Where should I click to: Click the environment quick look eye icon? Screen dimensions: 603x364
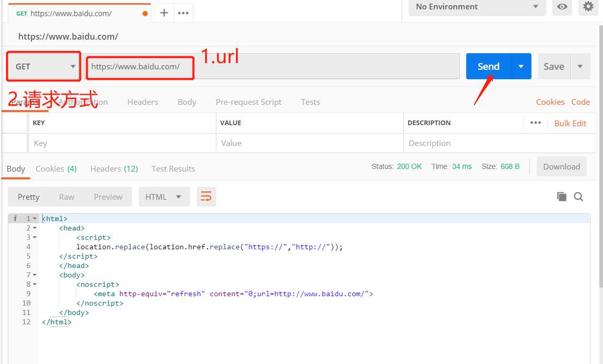(x=562, y=7)
